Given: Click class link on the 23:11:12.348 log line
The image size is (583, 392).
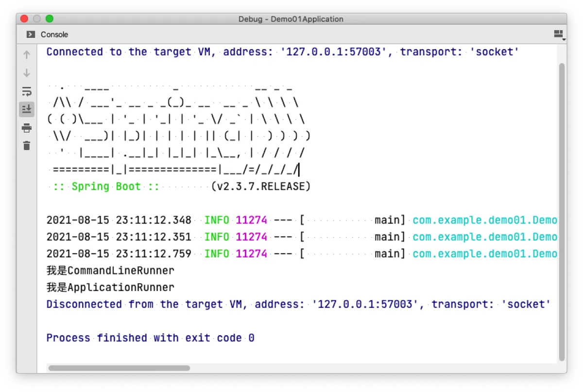Looking at the screenshot, I should (x=484, y=220).
